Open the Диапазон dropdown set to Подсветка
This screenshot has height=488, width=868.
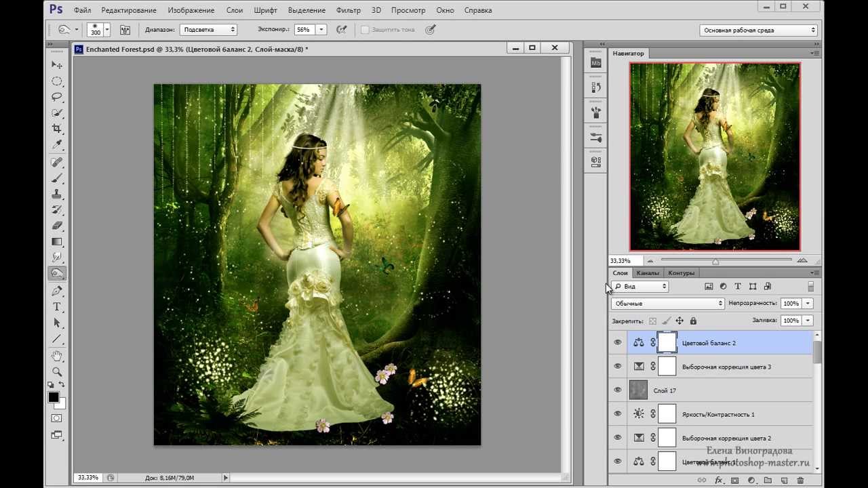tap(208, 30)
